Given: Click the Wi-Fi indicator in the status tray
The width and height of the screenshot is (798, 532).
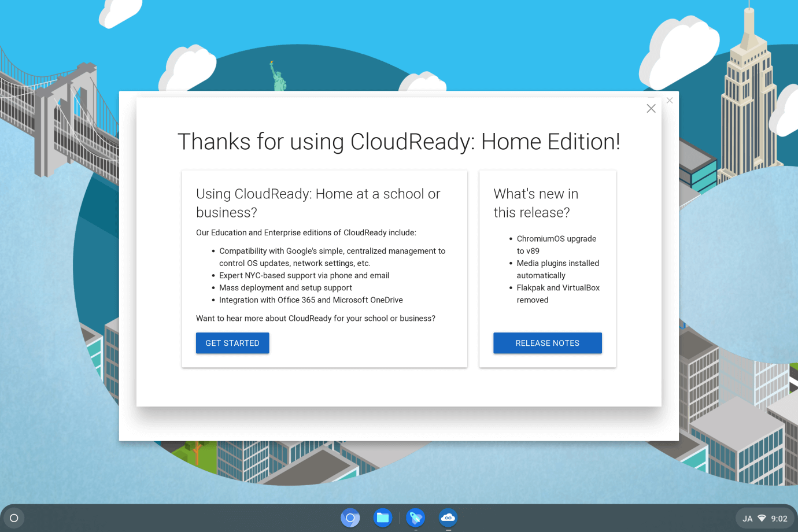Looking at the screenshot, I should point(761,518).
